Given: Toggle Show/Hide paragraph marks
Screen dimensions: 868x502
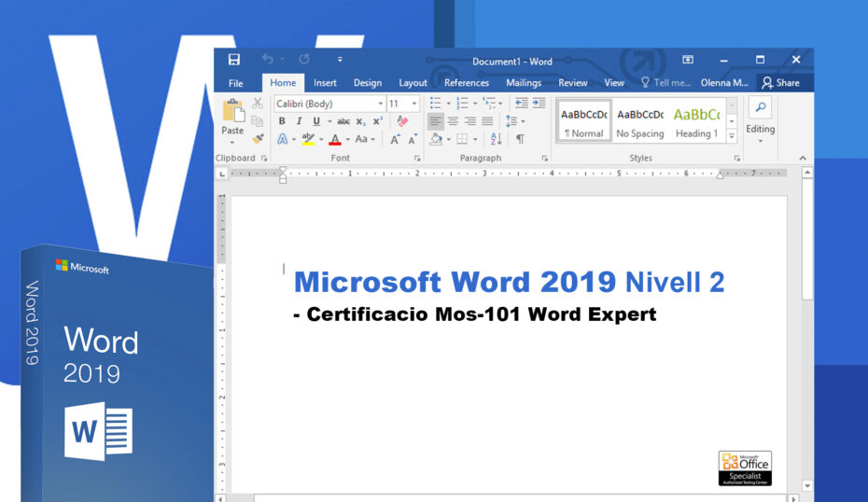Looking at the screenshot, I should [x=520, y=139].
